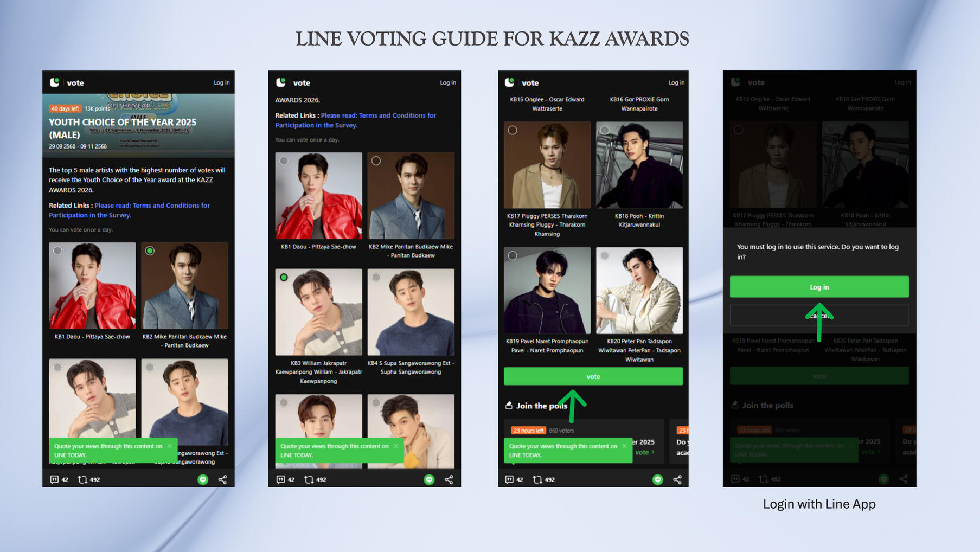Viewport: 980px width, 552px height.
Task: Select the KB2 Mike Panitan radio button in the first panel
Action: pyautogui.click(x=150, y=251)
